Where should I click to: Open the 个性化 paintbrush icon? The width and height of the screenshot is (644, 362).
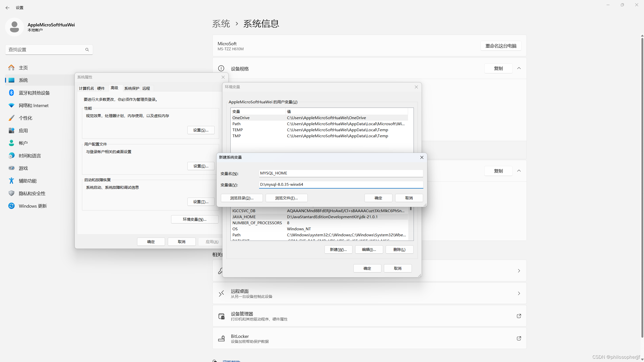11,118
